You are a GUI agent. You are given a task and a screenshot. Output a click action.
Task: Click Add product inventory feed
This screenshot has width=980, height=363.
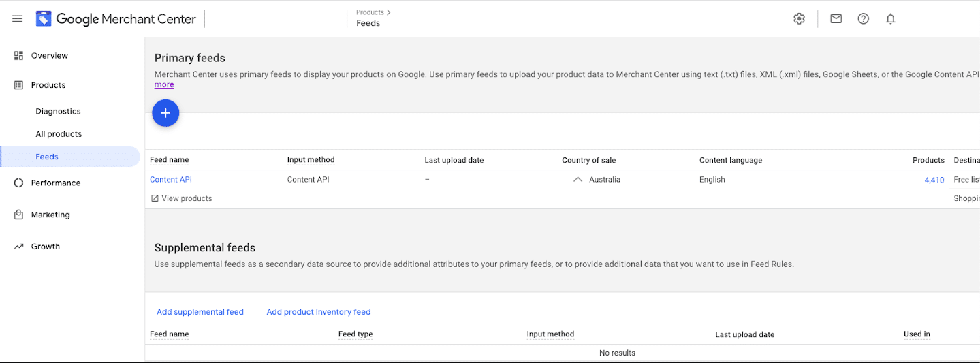pyautogui.click(x=318, y=312)
